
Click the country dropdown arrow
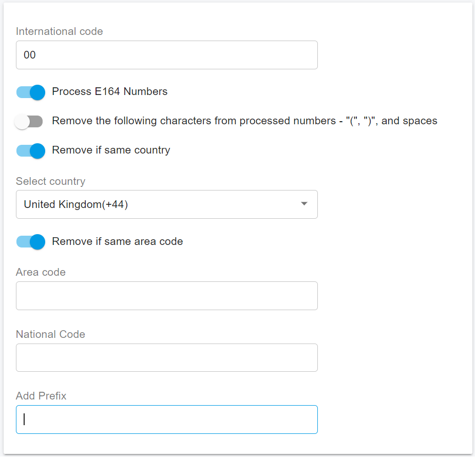[x=304, y=204]
